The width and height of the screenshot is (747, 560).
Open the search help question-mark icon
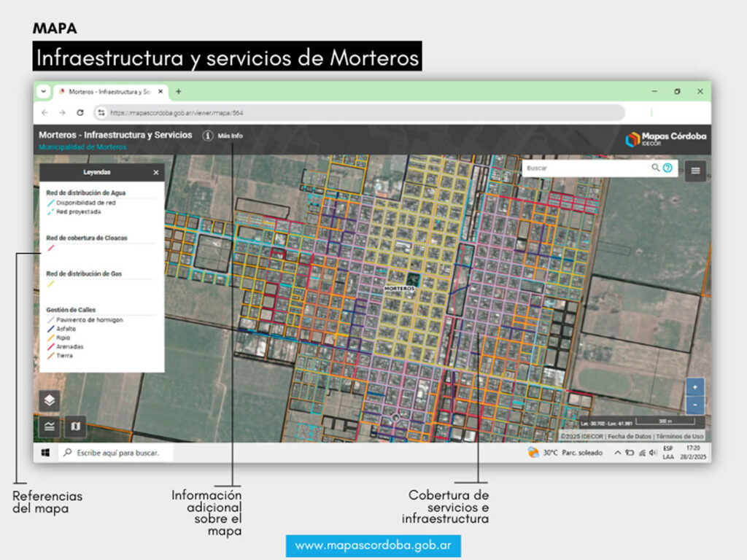[667, 168]
